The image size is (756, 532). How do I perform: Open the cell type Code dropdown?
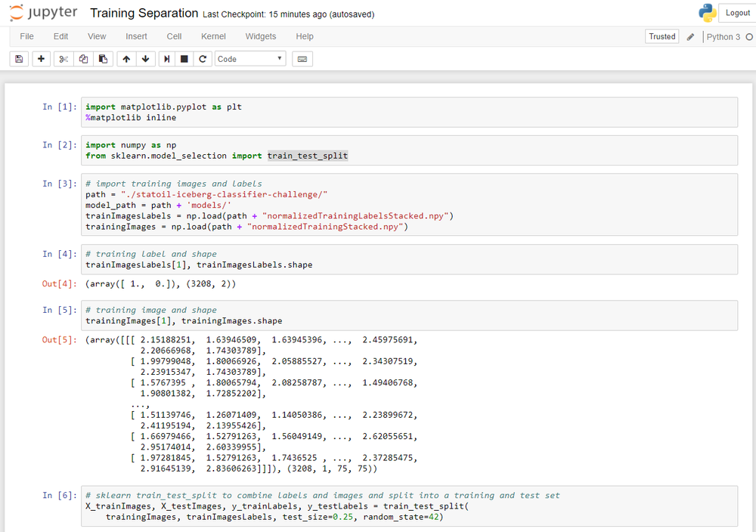point(250,59)
